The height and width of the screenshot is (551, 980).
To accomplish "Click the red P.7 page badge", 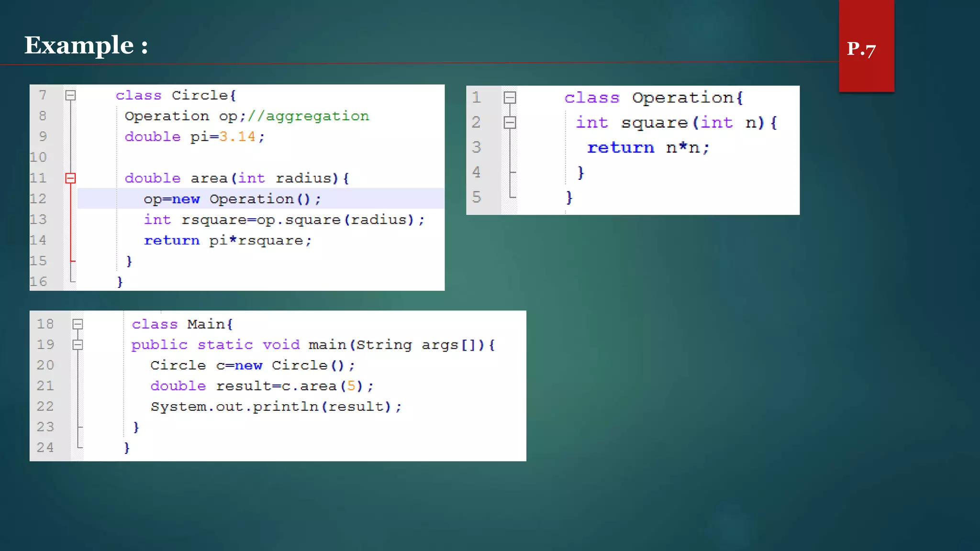I will pos(866,48).
